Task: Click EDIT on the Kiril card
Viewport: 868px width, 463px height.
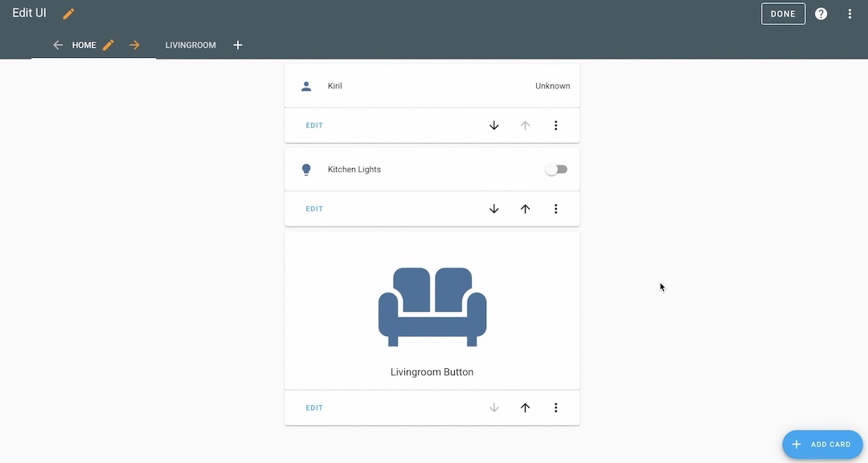Action: click(x=314, y=125)
